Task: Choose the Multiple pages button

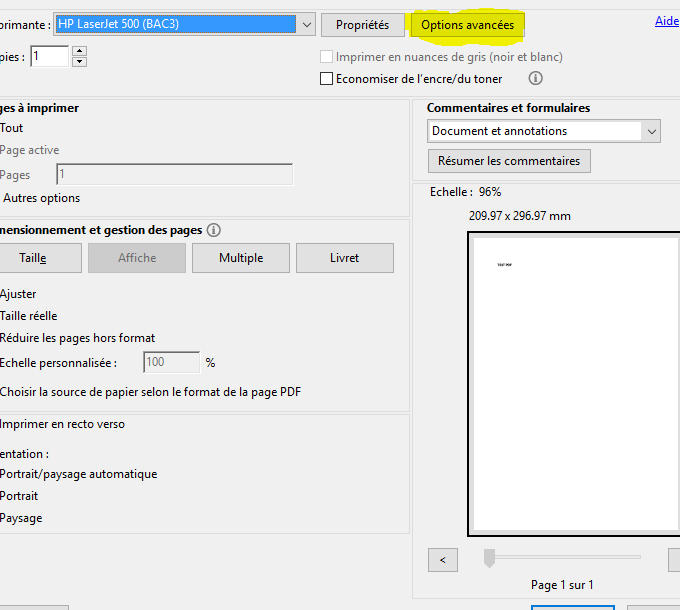Action: pyautogui.click(x=241, y=258)
